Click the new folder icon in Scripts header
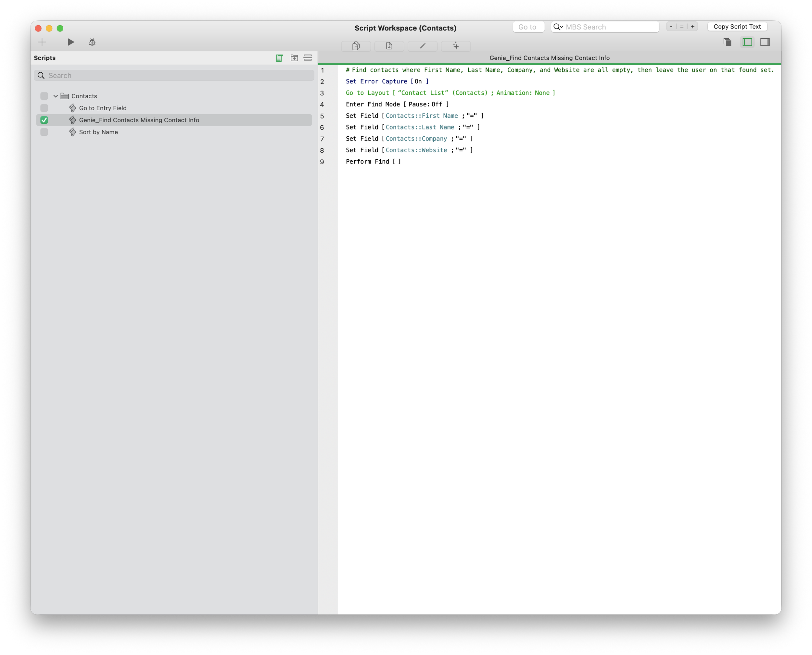 click(294, 58)
